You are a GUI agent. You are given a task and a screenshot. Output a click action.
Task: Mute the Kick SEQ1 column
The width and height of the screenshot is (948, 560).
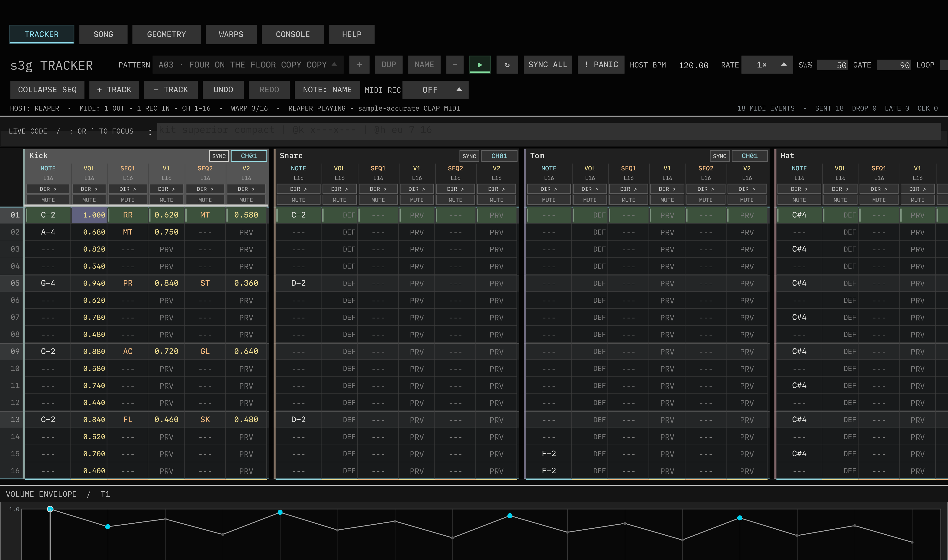[128, 200]
